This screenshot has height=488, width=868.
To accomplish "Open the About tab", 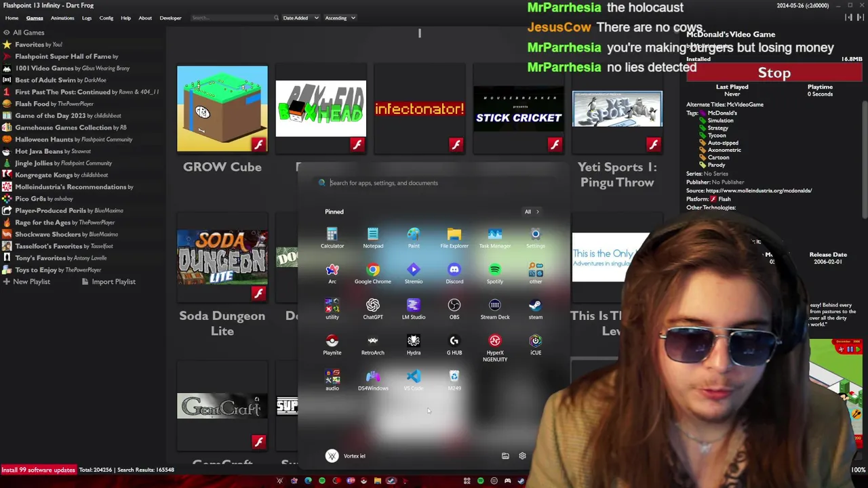I will tap(145, 18).
